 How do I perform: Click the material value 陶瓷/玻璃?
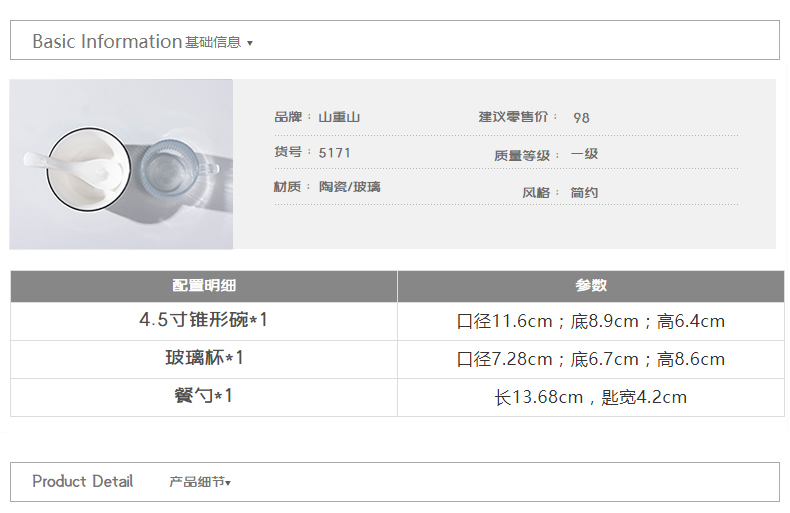click(x=350, y=187)
